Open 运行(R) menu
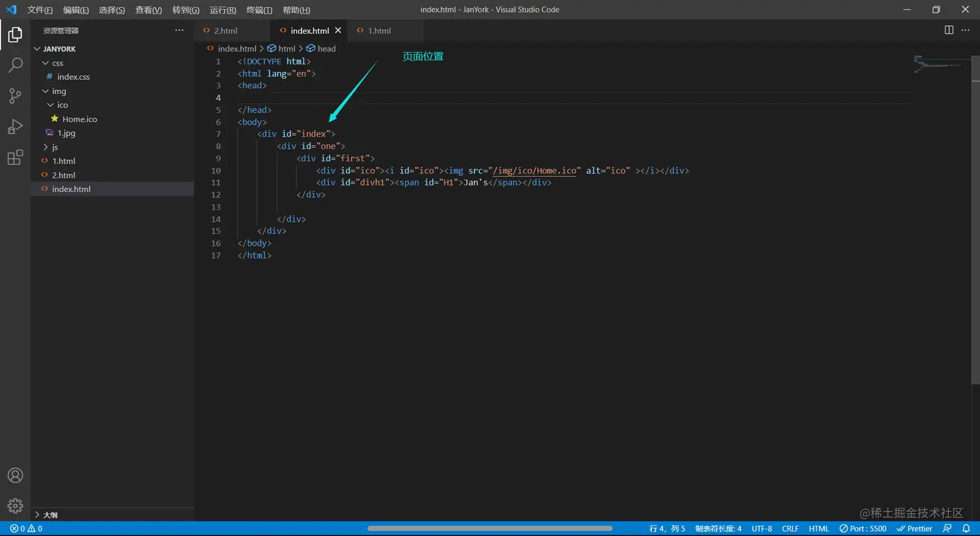The image size is (980, 536). pyautogui.click(x=223, y=10)
